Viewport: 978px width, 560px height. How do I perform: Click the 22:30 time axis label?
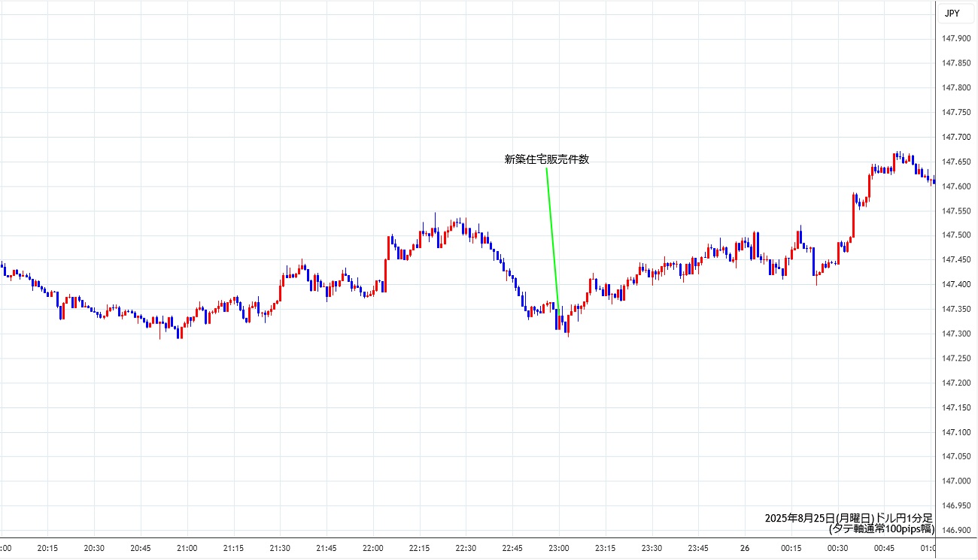pos(466,549)
